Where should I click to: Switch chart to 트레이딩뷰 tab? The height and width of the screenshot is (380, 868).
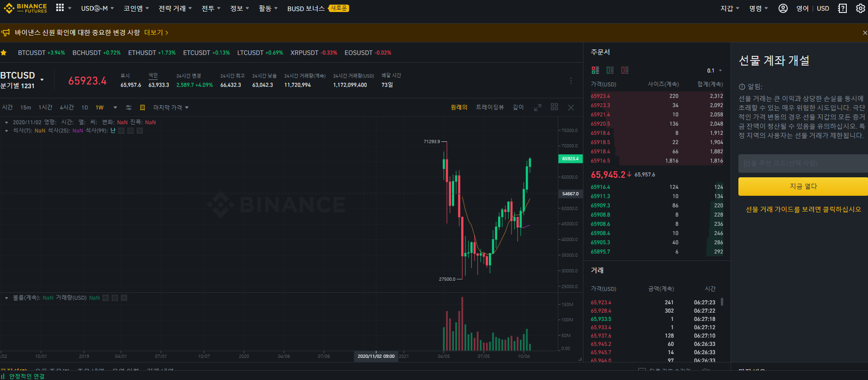pyautogui.click(x=490, y=107)
